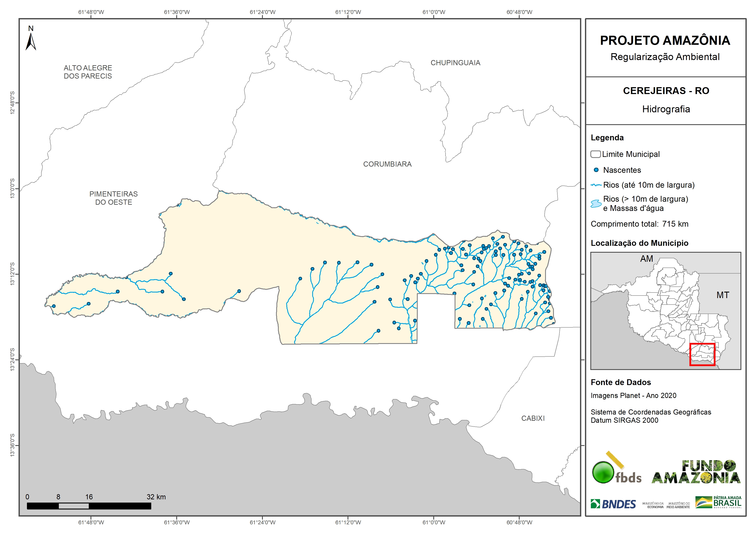Click the Pátria Amada Brasil logo
Viewport: 756px width, 534px height.
tap(718, 502)
